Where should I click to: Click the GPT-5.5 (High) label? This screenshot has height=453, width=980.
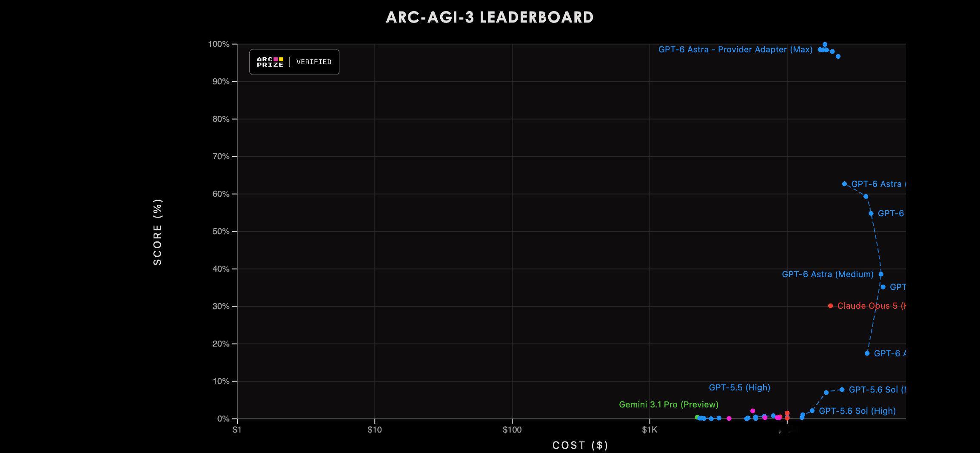tap(740, 387)
